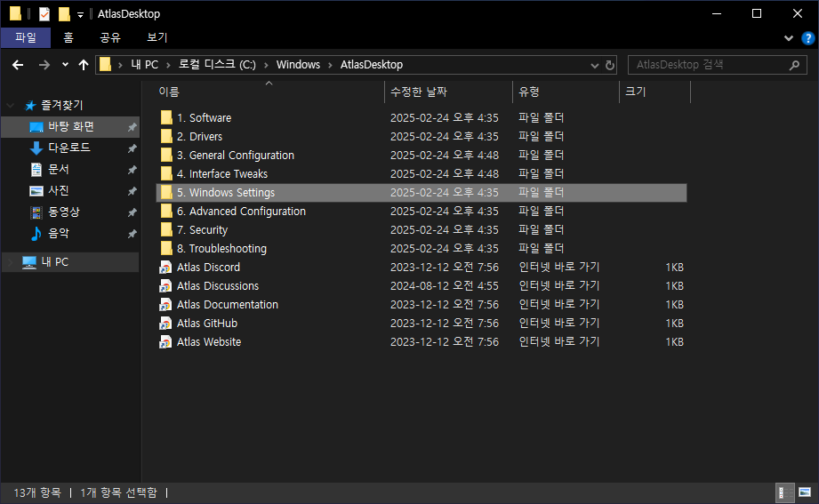Screen dimensions: 819x504
Task: Click the pin icon next to 다운로드
Action: click(132, 148)
